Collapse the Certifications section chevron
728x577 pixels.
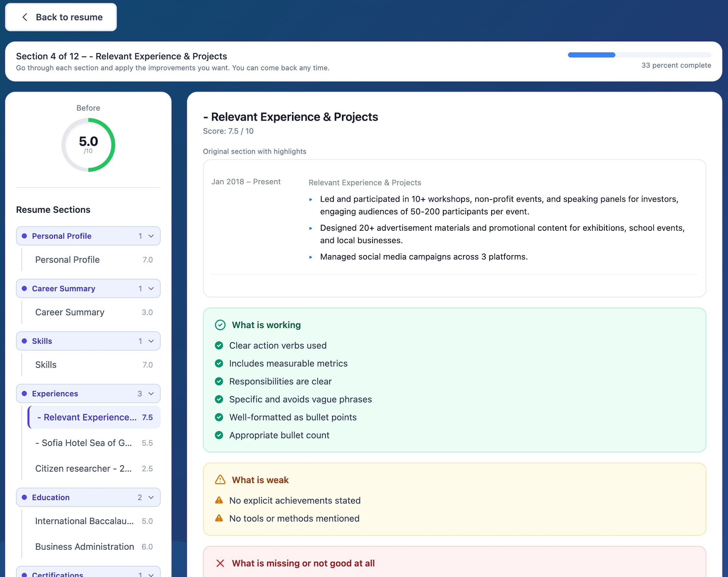coord(151,574)
